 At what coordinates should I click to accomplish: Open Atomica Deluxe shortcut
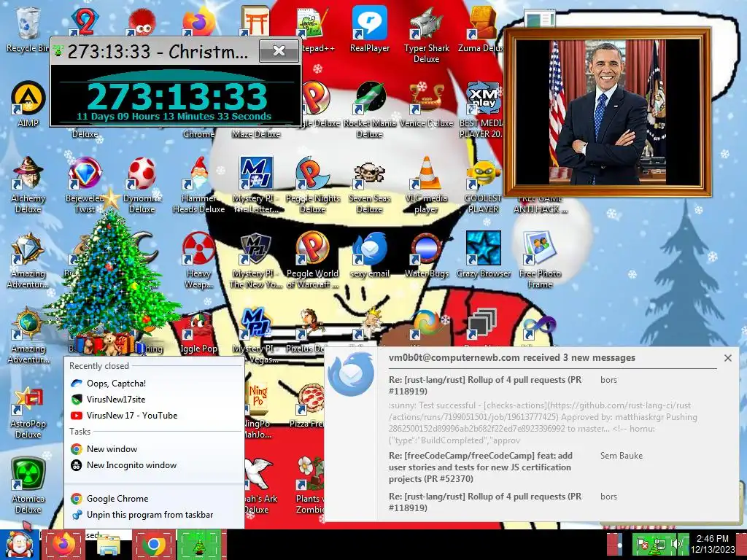(28, 486)
